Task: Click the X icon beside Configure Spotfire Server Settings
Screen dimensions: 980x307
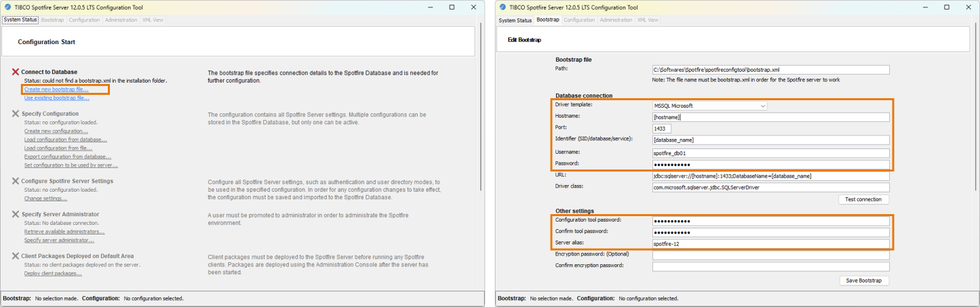Action: [15, 181]
